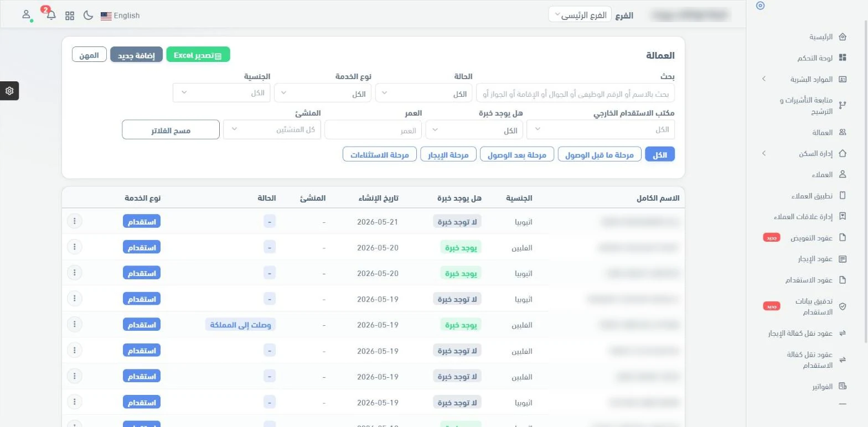Screen dimensions: 868x427
Task: Click the عقود نقل كفالة الإيجار arrows icon
Action: click(x=843, y=333)
